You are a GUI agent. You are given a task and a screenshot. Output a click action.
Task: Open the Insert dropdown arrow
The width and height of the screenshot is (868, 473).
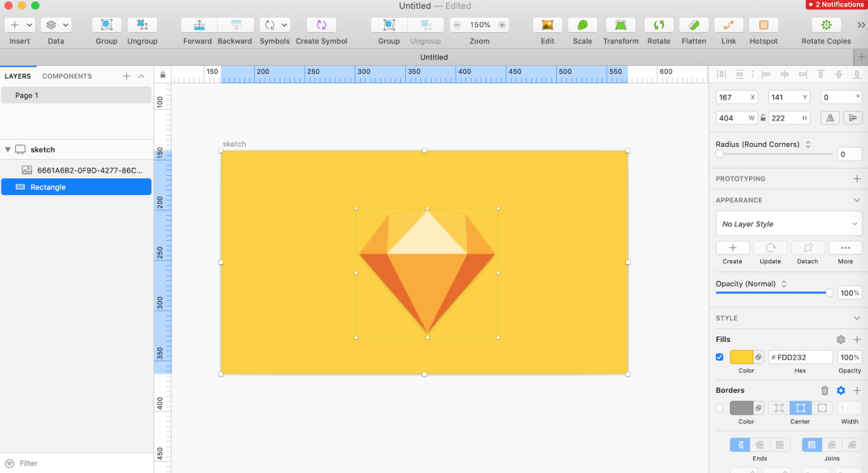tap(30, 25)
